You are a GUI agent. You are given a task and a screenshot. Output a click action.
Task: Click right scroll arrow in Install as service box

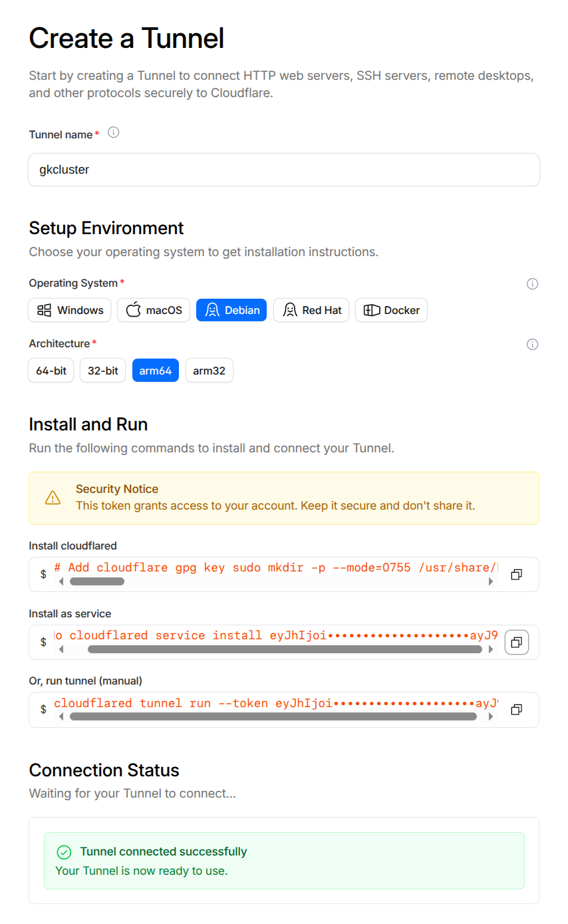pos(492,649)
